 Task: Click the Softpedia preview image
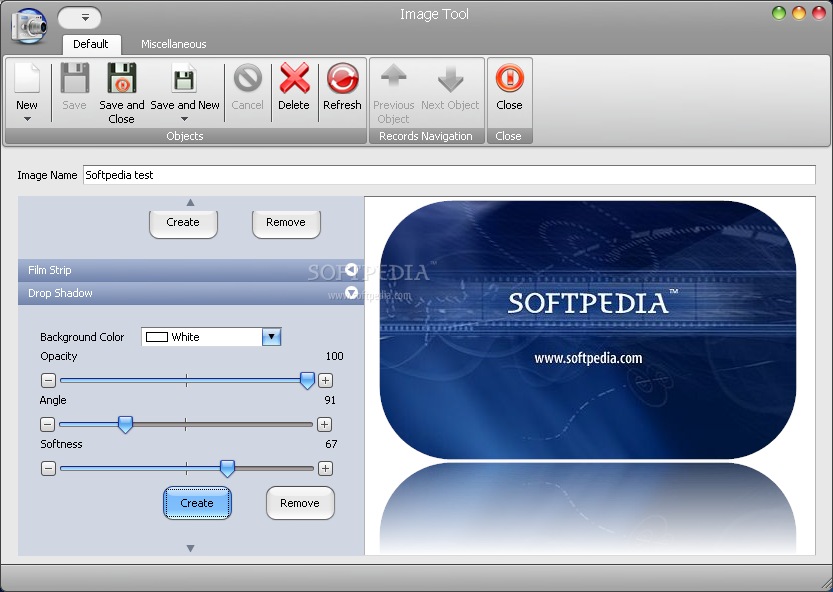click(588, 329)
